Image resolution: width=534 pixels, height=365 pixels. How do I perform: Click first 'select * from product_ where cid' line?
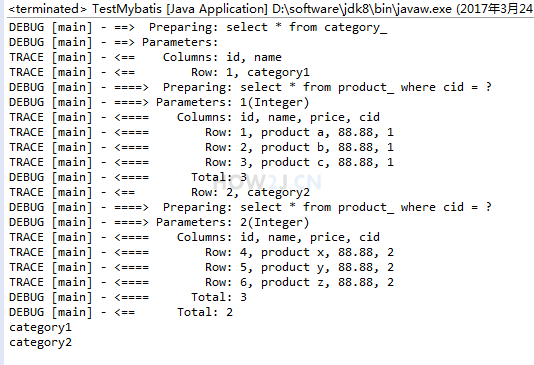click(250, 87)
